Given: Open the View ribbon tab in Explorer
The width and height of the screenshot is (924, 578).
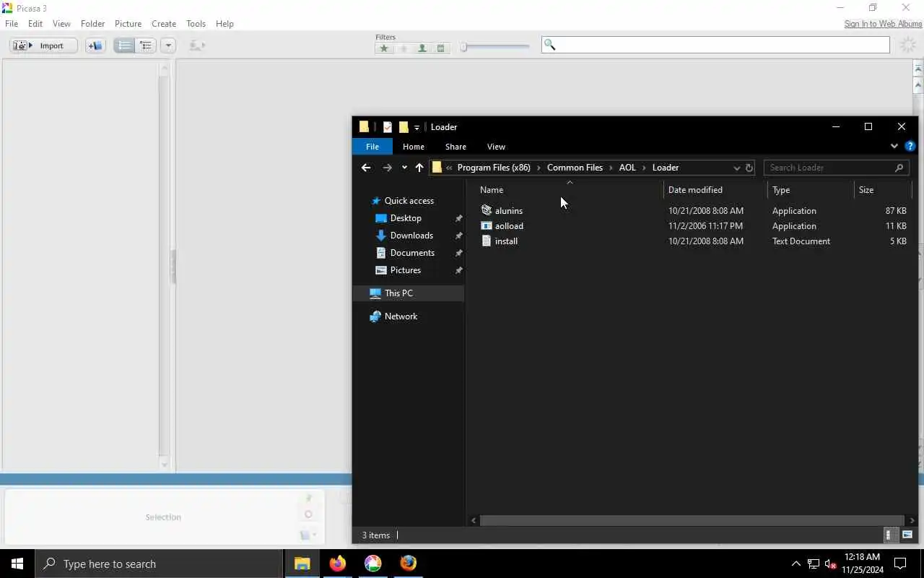Looking at the screenshot, I should coord(496,147).
